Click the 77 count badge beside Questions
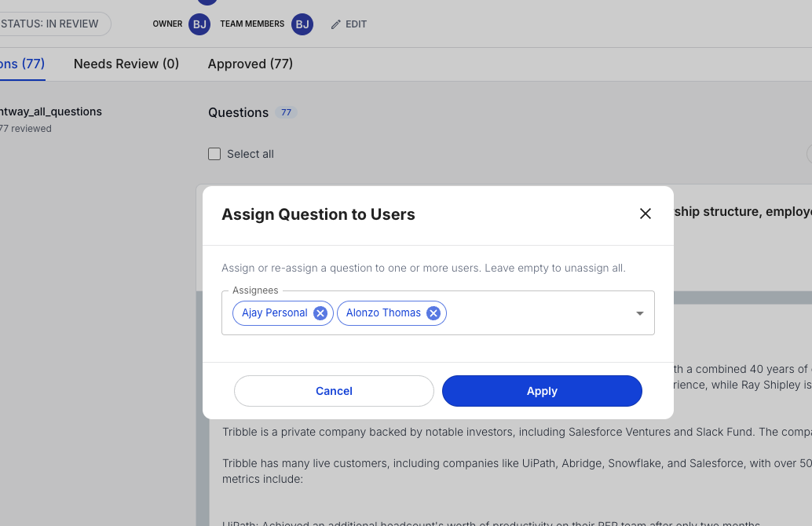The height and width of the screenshot is (526, 812). point(287,112)
